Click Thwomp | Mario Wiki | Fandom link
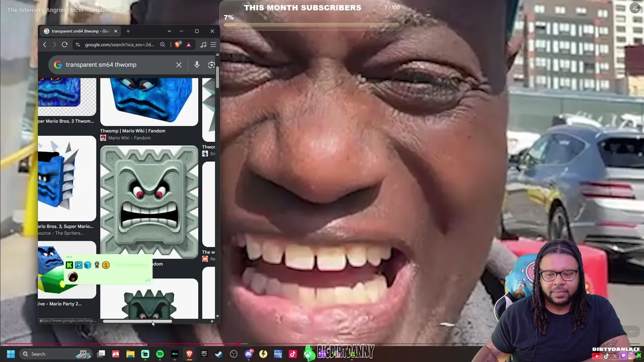Screen dimensions: 644x362 click(x=133, y=131)
